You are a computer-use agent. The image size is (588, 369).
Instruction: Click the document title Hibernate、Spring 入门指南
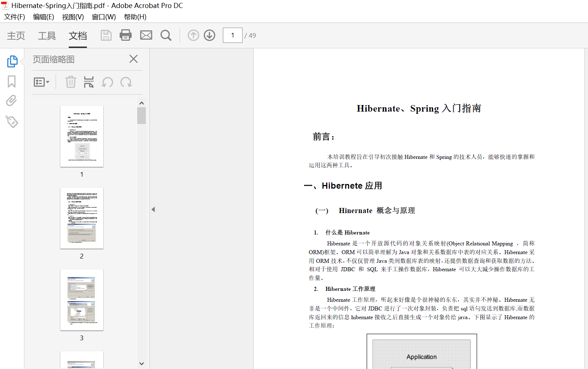click(419, 108)
